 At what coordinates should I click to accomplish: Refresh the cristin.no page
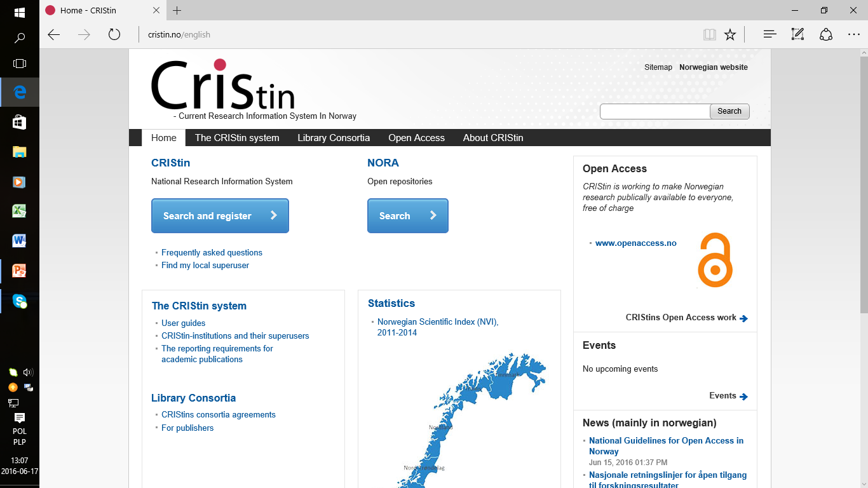click(114, 35)
